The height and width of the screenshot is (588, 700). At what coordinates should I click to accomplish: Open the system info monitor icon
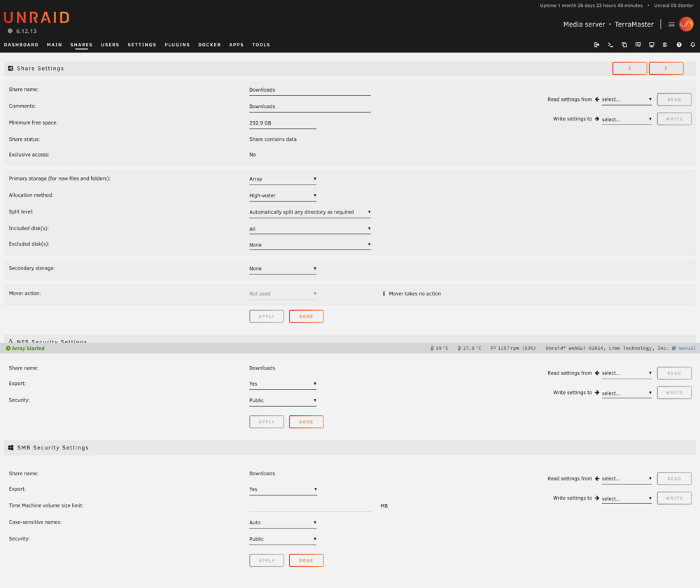652,45
